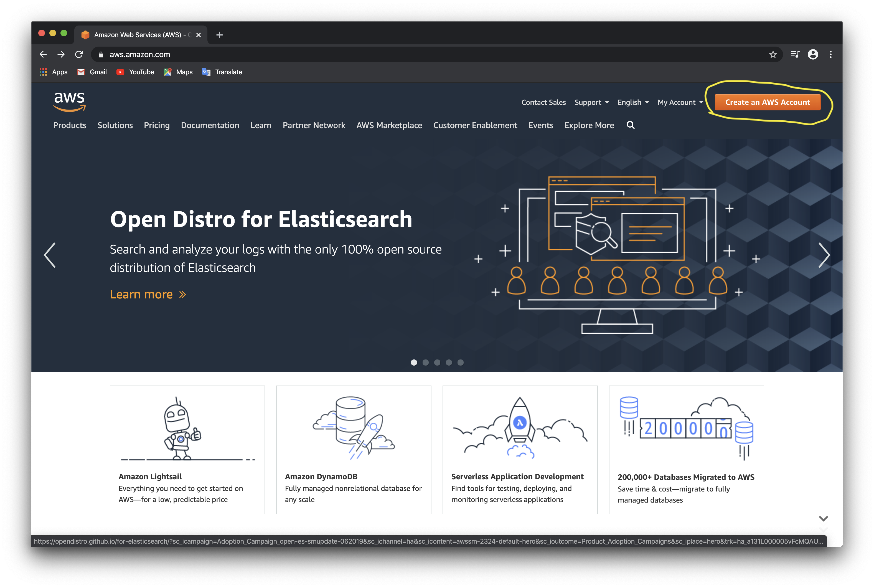
Task: Click Create an AWS Account button
Action: tap(767, 102)
